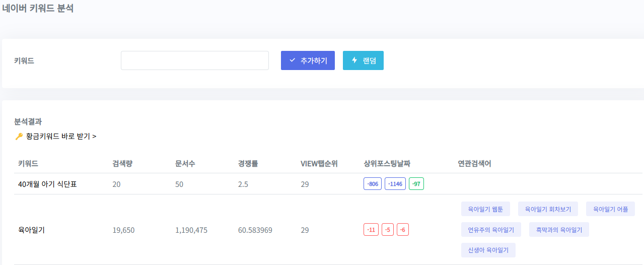Click the 키워드 column header
This screenshot has width=644, height=265.
coord(28,164)
